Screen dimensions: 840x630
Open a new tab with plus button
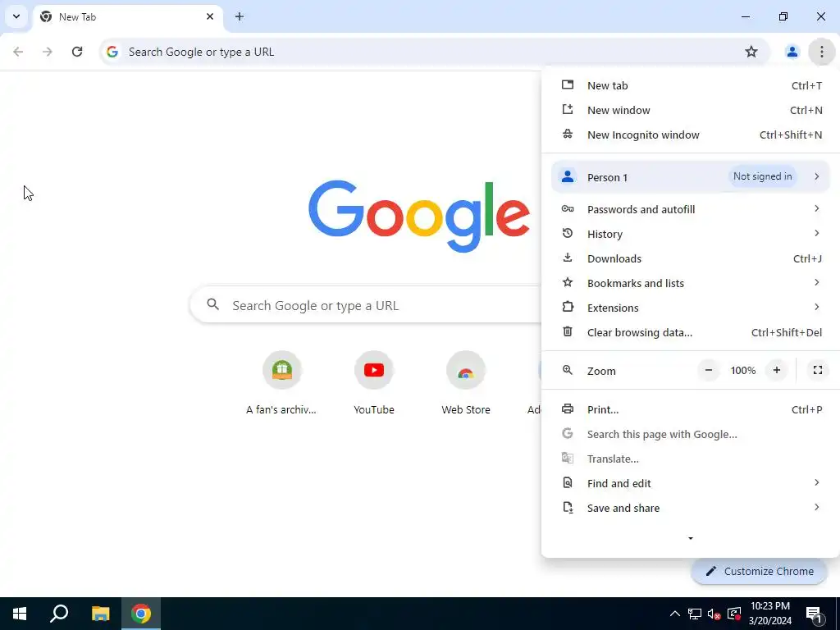(x=240, y=16)
